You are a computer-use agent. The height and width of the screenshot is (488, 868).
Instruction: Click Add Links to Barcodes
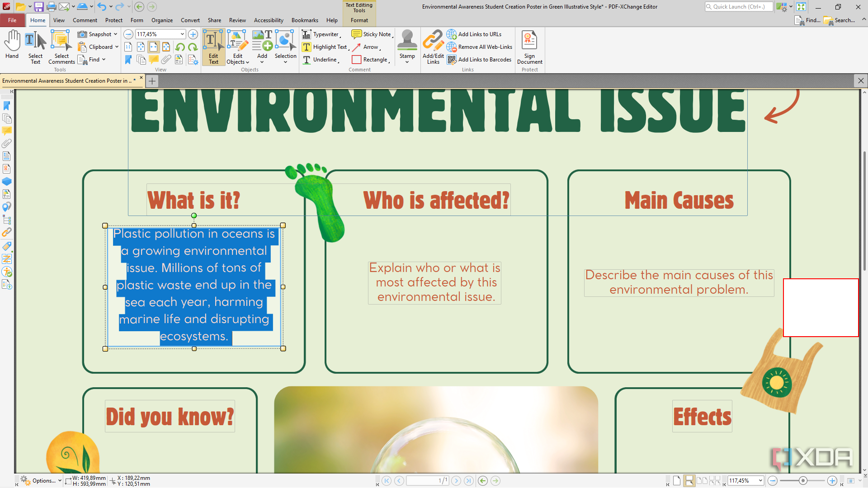pyautogui.click(x=479, y=60)
